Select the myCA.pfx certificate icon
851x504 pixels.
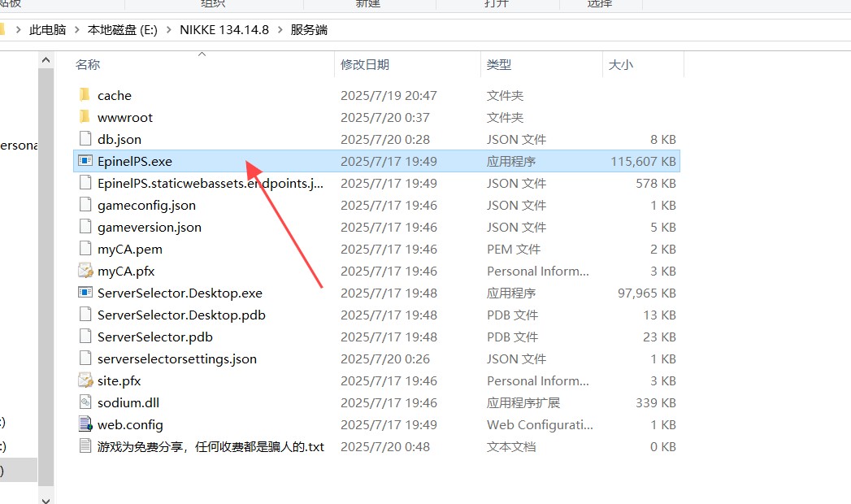pos(85,271)
